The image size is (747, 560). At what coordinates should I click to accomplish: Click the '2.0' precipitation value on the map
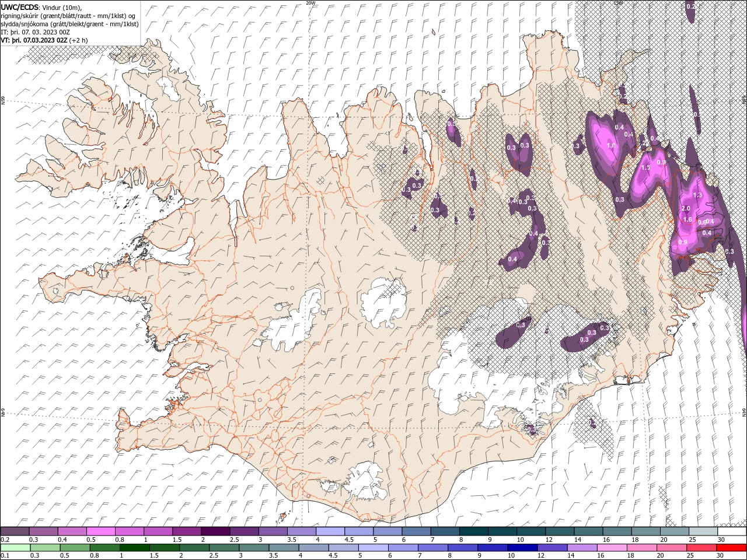pyautogui.click(x=686, y=208)
